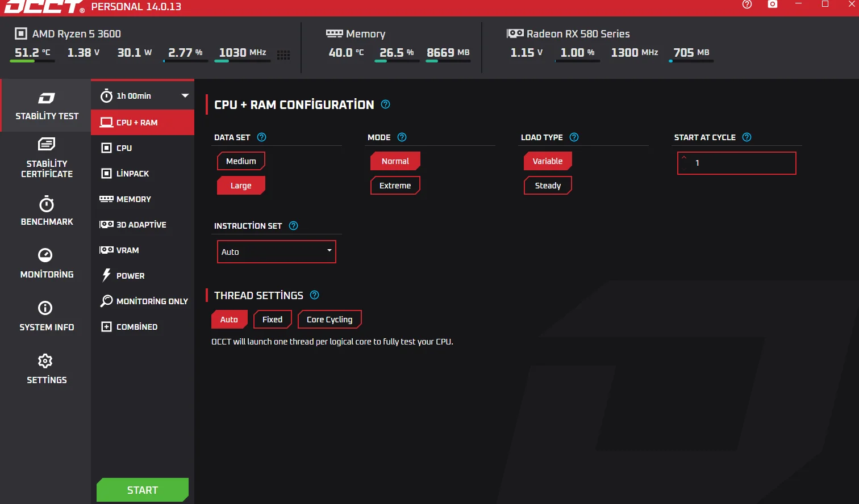This screenshot has width=859, height=504.
Task: Select the VRAM test
Action: pos(143,250)
